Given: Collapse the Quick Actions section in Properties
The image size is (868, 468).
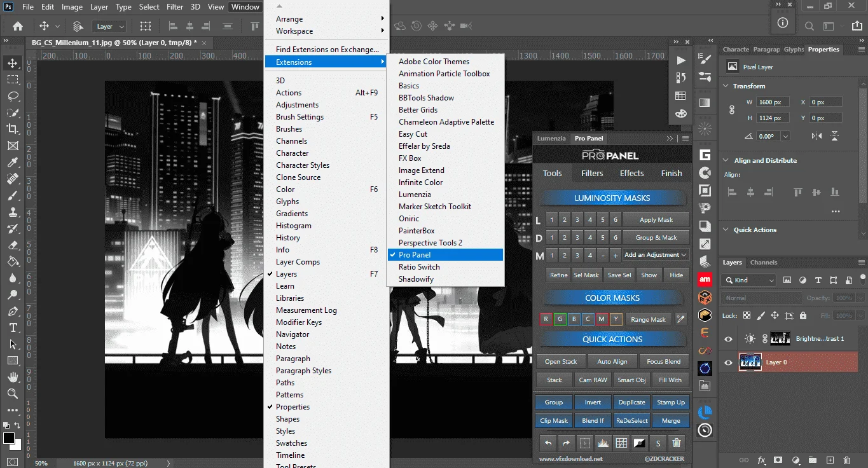Looking at the screenshot, I should [x=726, y=230].
